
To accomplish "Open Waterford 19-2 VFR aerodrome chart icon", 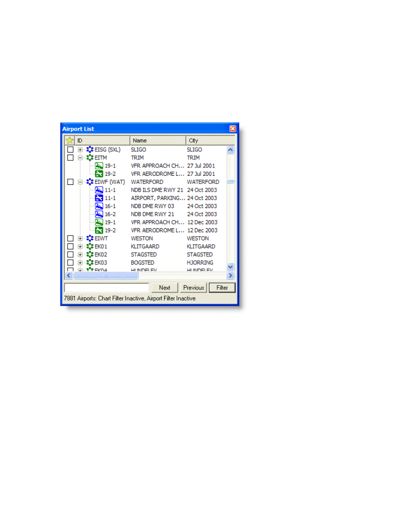I will [x=99, y=230].
